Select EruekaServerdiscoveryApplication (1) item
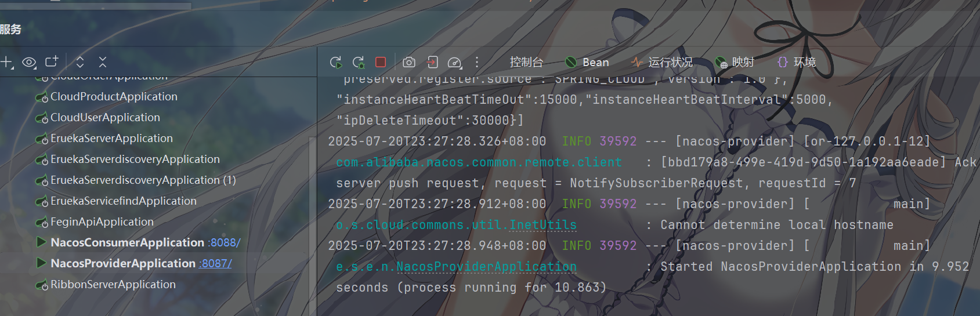 [x=143, y=180]
